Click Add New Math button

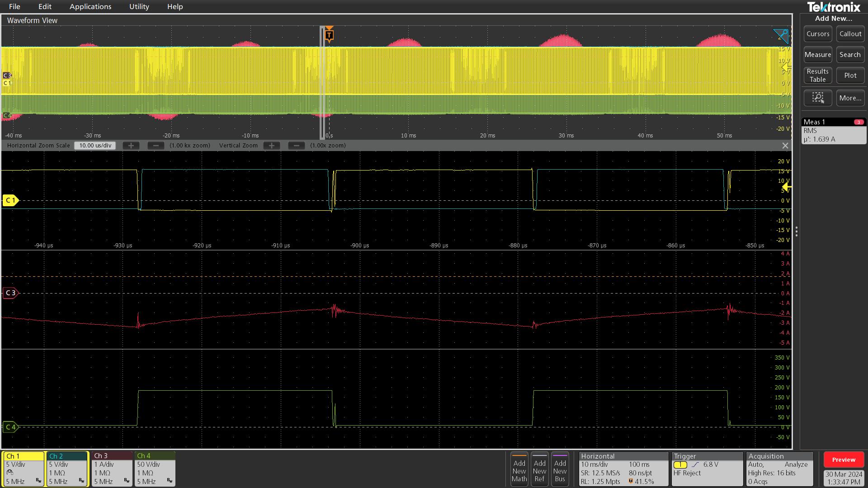(519, 469)
